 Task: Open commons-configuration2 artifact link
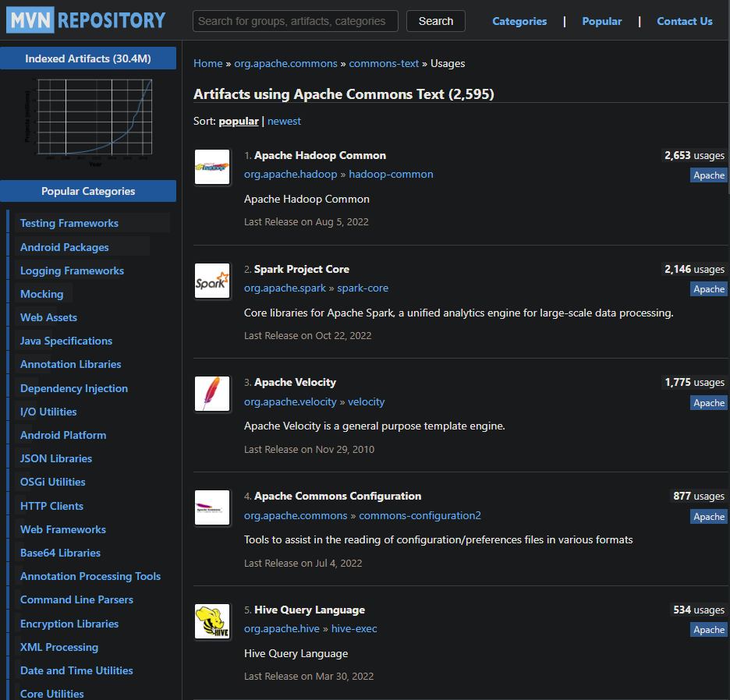(x=420, y=516)
